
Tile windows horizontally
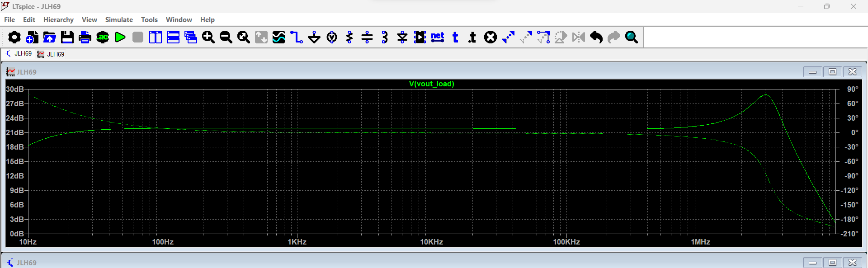173,37
